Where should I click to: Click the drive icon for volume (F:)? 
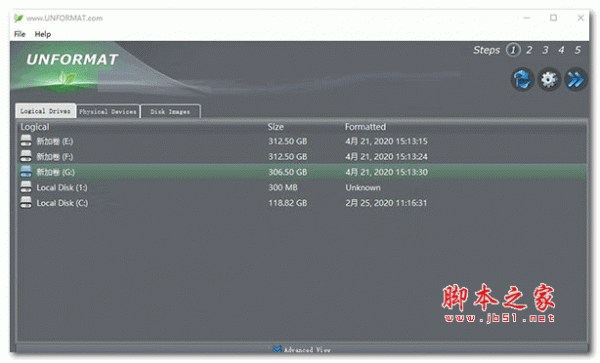[26, 156]
